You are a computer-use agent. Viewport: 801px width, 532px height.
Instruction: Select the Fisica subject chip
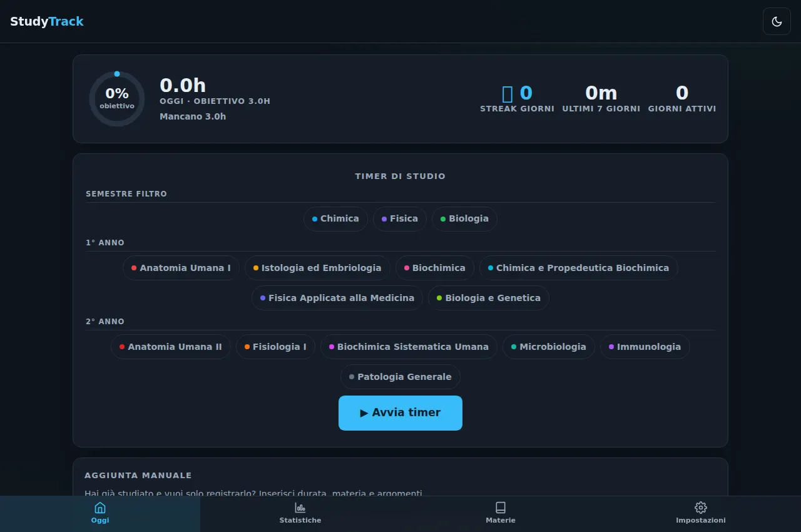[400, 219]
